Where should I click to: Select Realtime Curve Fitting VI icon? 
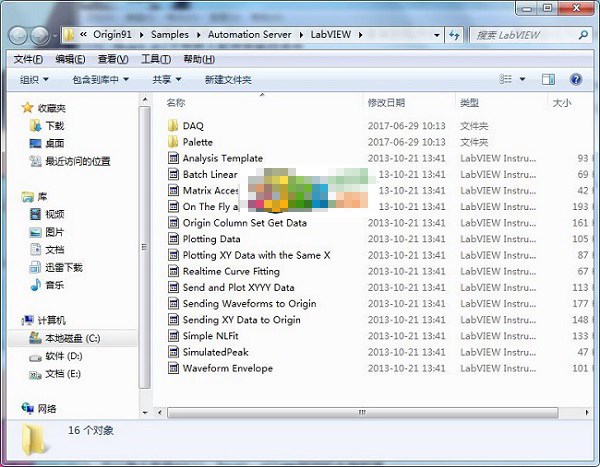173,271
